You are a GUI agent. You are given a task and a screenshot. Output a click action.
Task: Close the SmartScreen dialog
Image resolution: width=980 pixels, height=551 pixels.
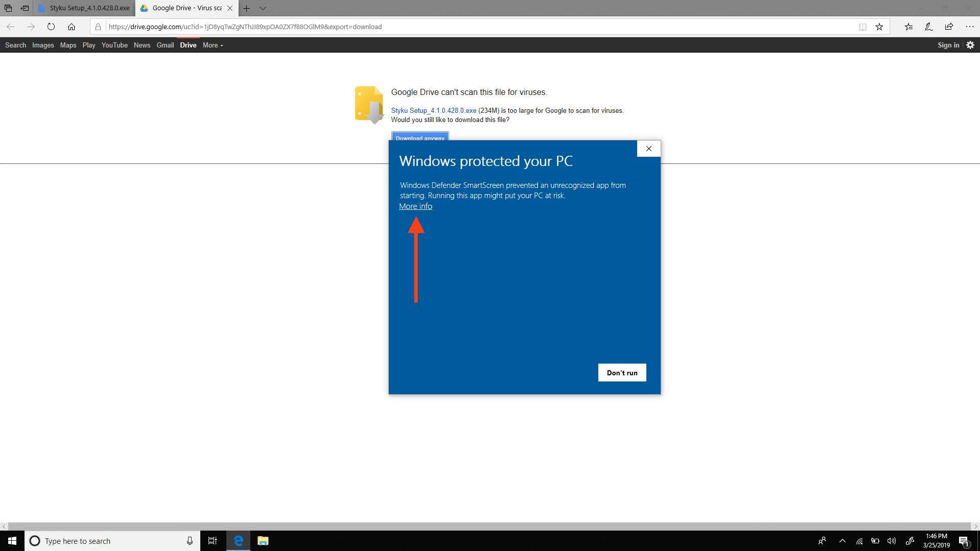tap(648, 149)
